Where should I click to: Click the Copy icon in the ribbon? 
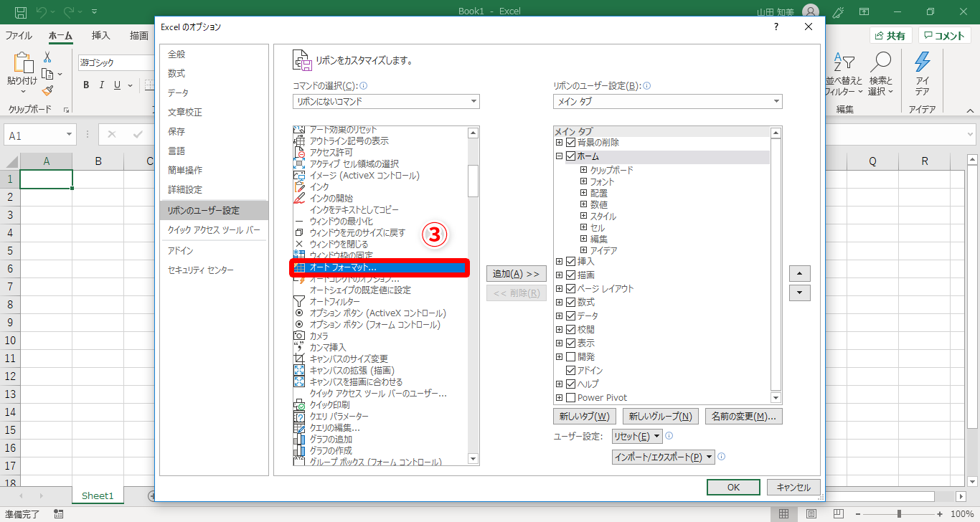(x=47, y=74)
